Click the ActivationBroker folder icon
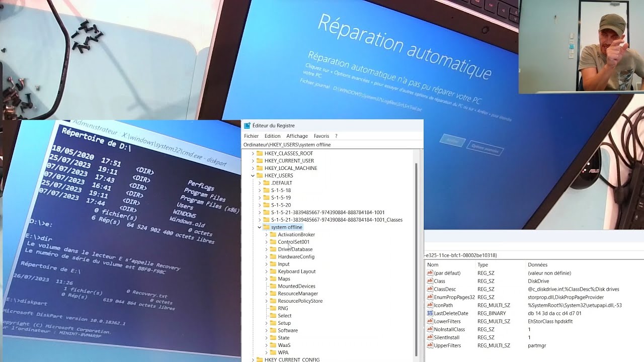644x362 pixels. tap(273, 235)
